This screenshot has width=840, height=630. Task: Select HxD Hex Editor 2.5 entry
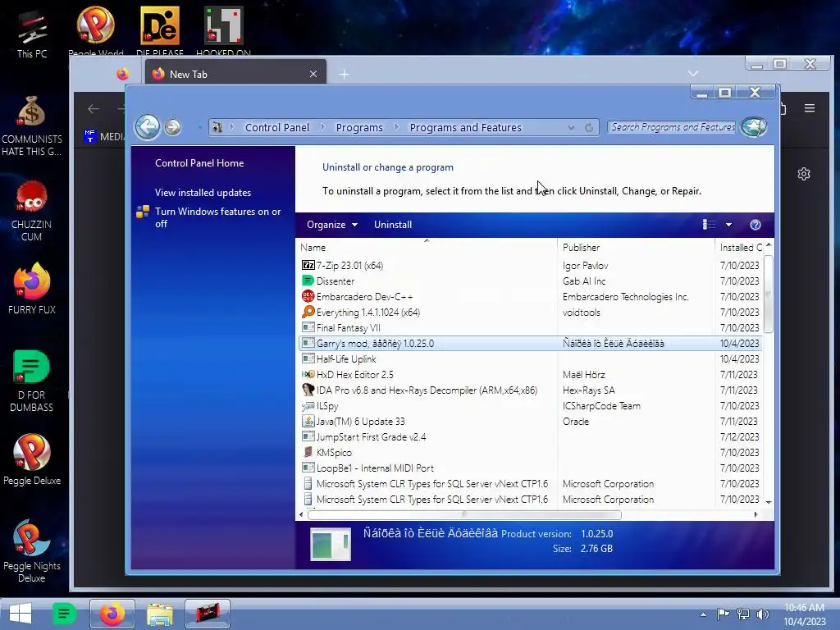pos(531,374)
